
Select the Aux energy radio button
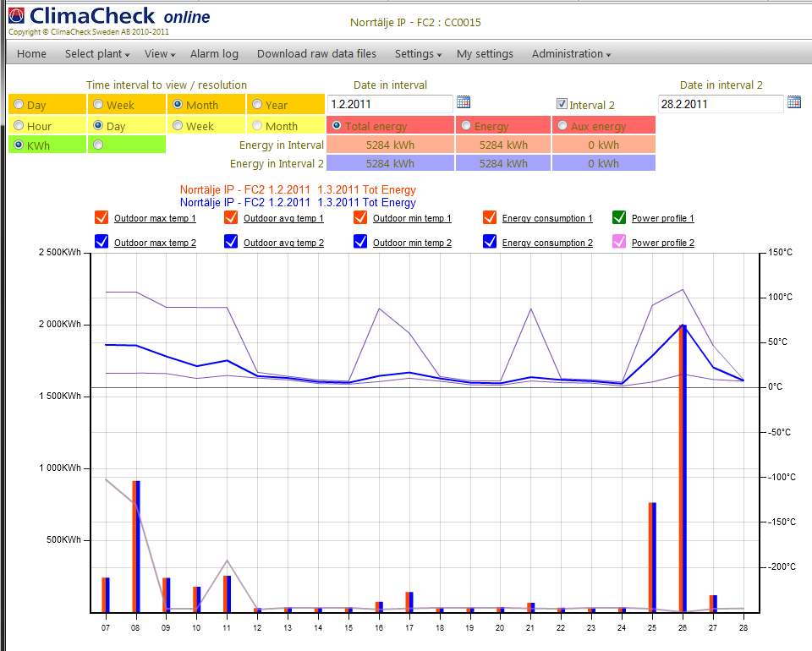click(562, 126)
